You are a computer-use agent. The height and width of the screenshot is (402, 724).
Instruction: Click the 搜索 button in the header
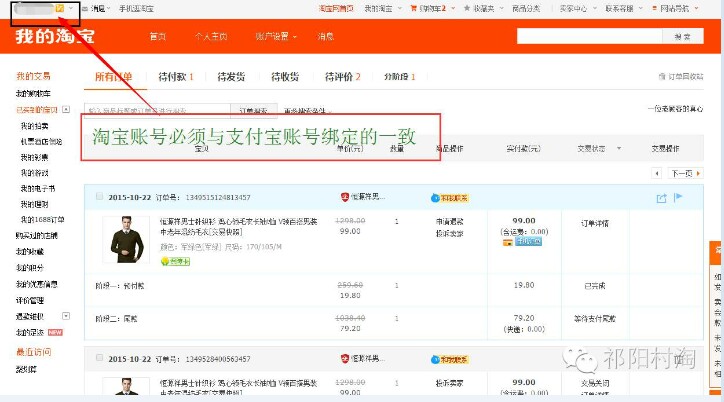(x=683, y=36)
